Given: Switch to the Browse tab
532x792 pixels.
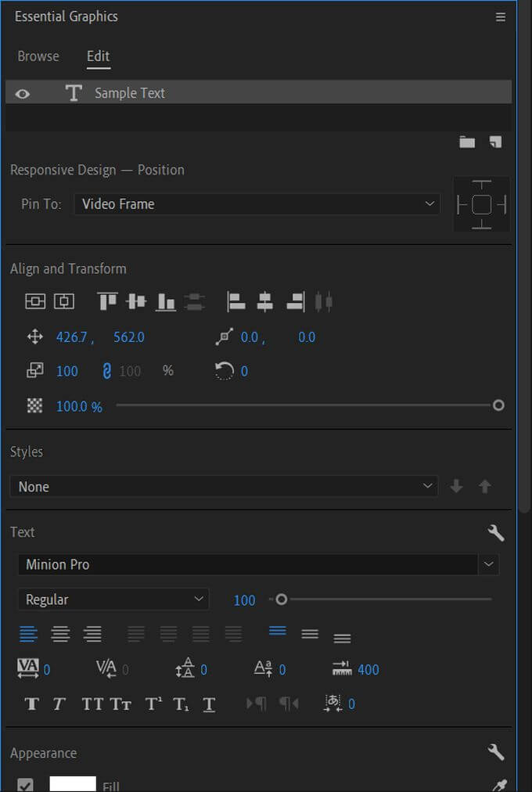Looking at the screenshot, I should 38,56.
